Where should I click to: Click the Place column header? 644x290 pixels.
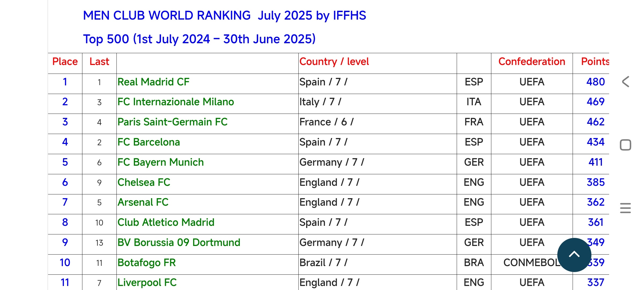point(65,61)
